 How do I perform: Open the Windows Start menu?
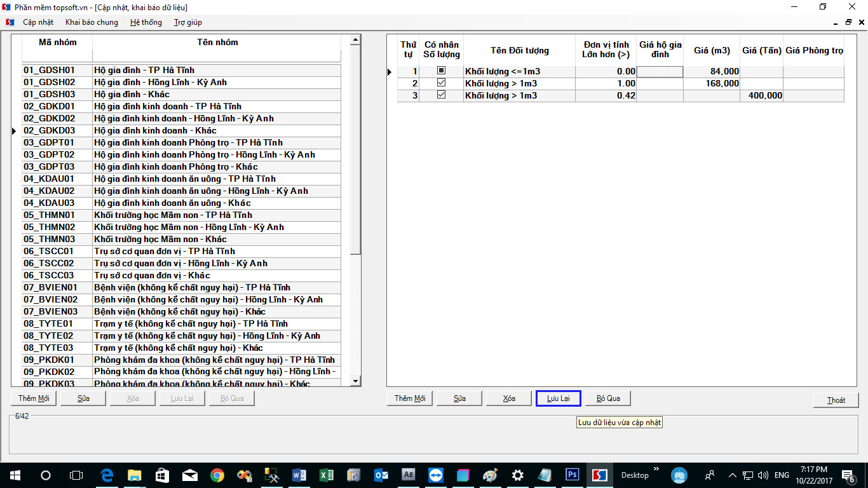pyautogui.click(x=15, y=475)
